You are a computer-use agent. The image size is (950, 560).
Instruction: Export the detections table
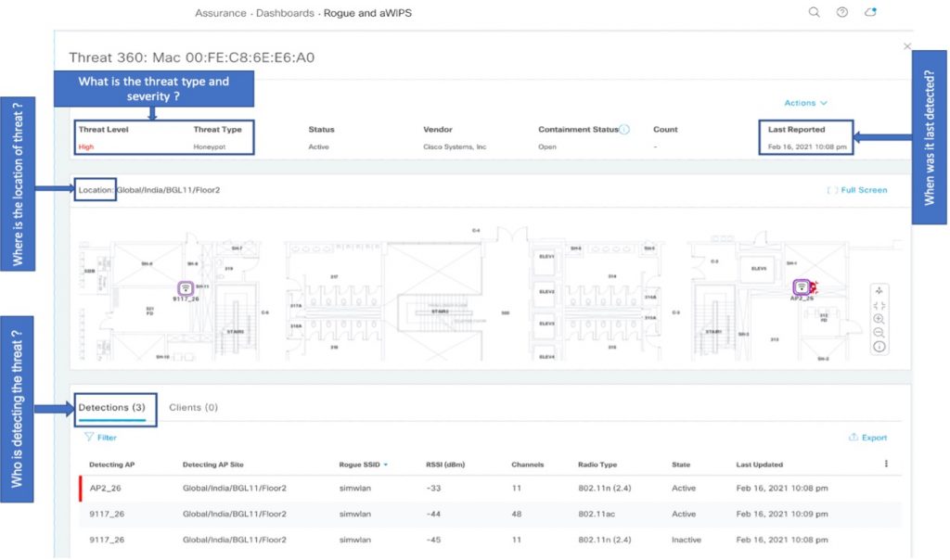(x=867, y=438)
